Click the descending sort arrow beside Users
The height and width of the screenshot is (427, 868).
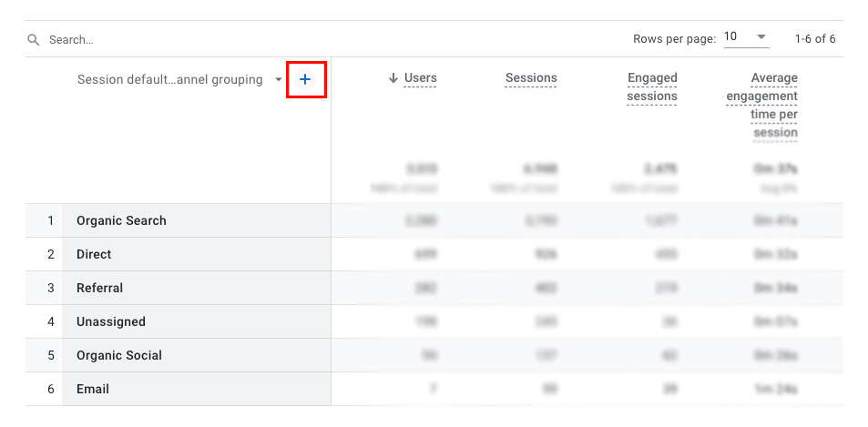tap(393, 78)
